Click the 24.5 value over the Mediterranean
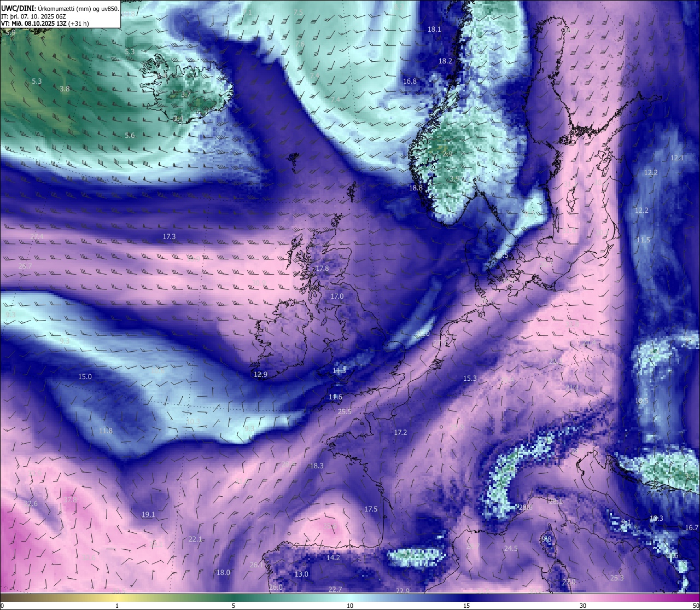Viewport: 700px width, 610px height. coord(511,549)
